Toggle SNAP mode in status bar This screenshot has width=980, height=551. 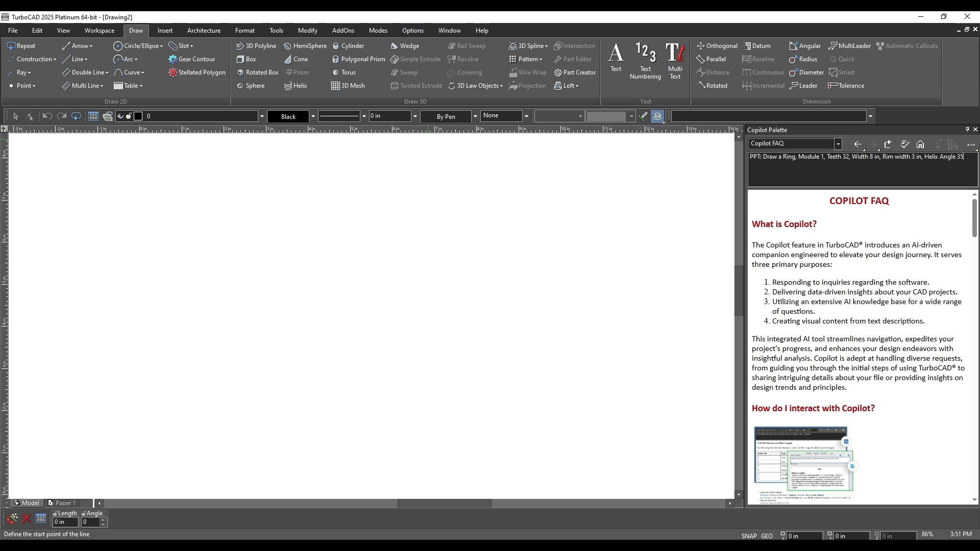click(x=749, y=536)
